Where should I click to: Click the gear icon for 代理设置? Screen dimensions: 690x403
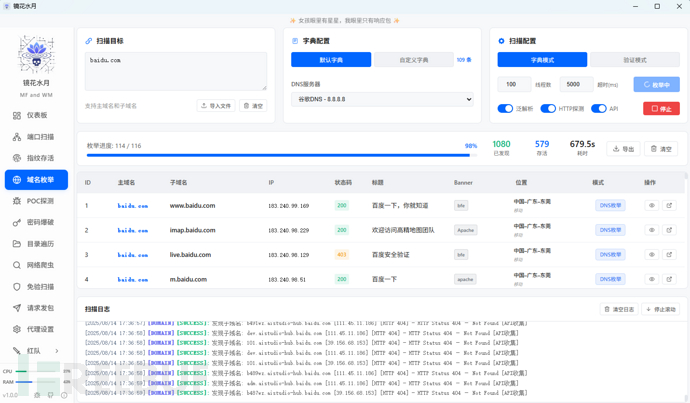[x=17, y=329]
